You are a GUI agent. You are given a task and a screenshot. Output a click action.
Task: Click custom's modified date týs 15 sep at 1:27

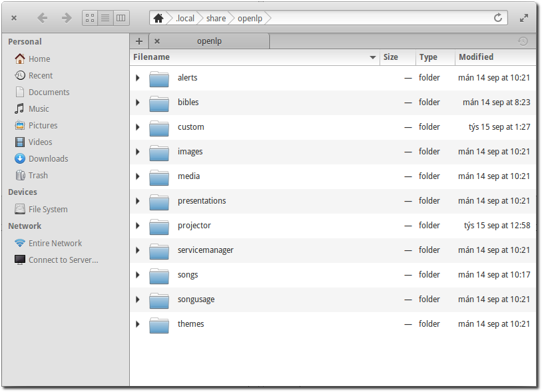499,127
